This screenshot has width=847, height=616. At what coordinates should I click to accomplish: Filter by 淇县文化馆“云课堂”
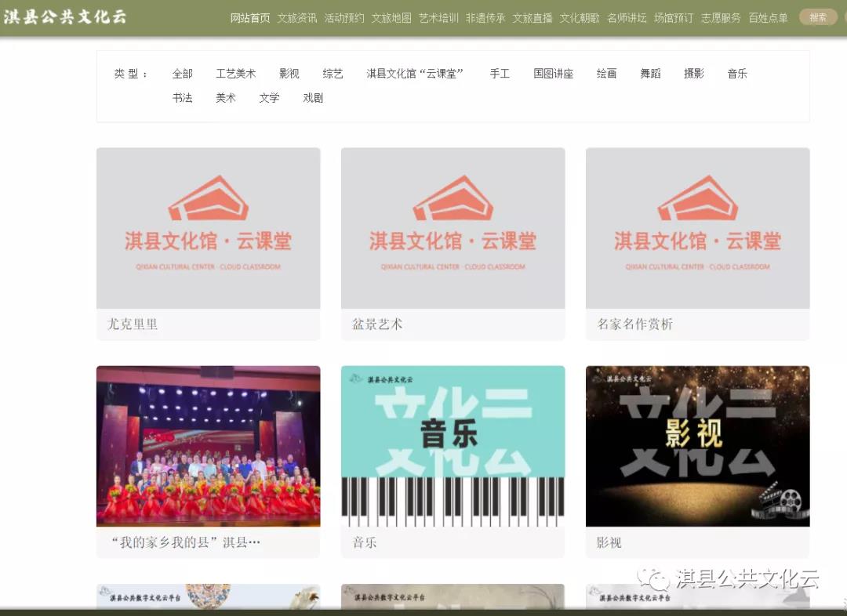[x=415, y=74]
